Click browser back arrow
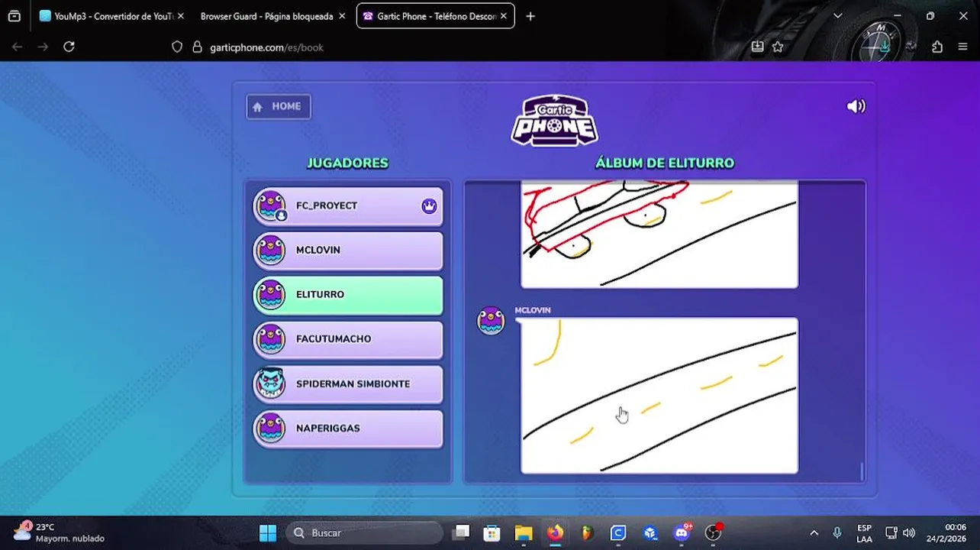 (x=17, y=47)
